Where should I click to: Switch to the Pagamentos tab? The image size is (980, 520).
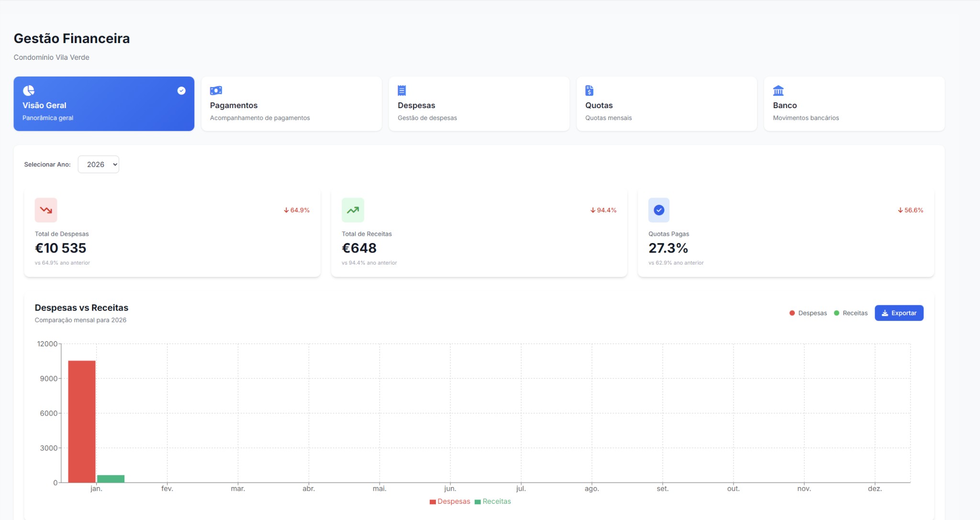click(291, 104)
